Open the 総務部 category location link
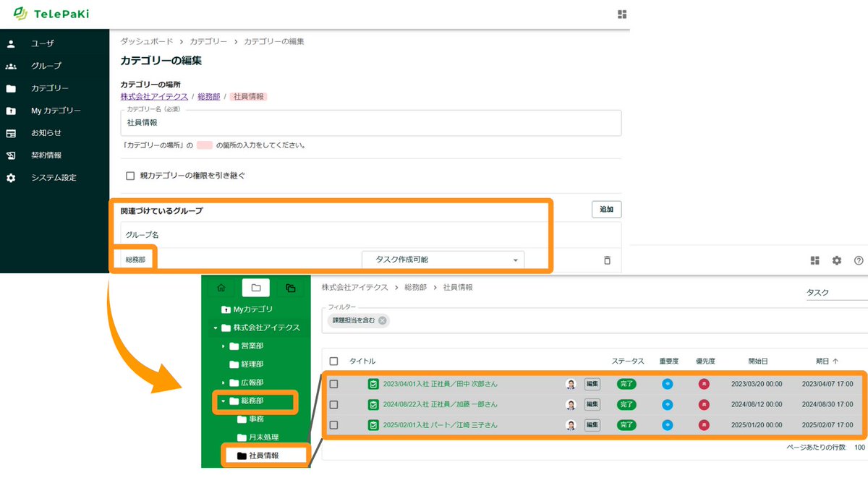 [x=208, y=96]
